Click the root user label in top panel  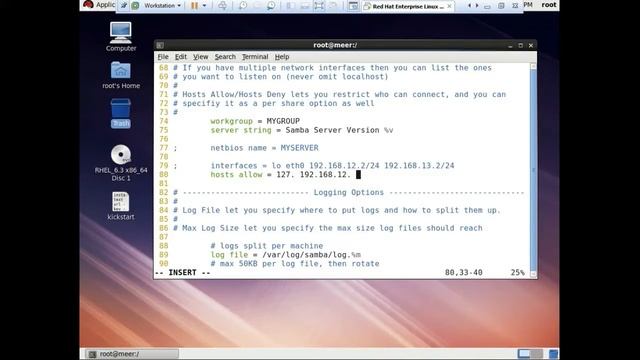point(549,5)
